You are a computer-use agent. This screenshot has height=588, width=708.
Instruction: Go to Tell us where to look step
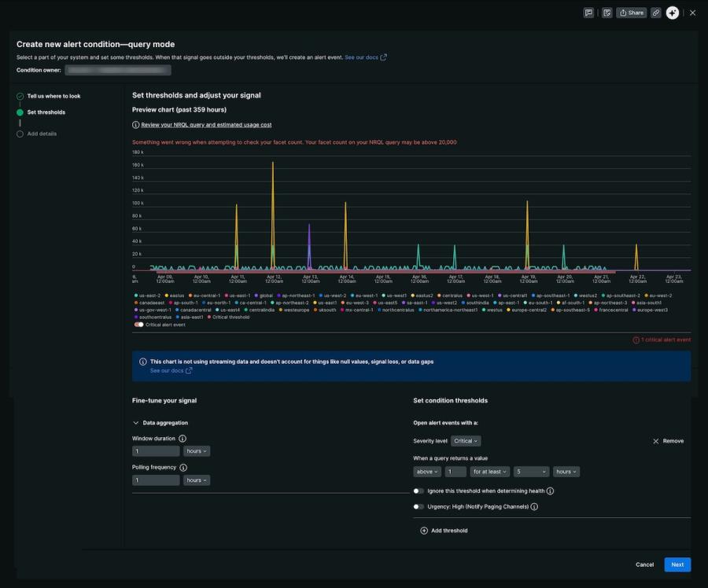(x=53, y=96)
